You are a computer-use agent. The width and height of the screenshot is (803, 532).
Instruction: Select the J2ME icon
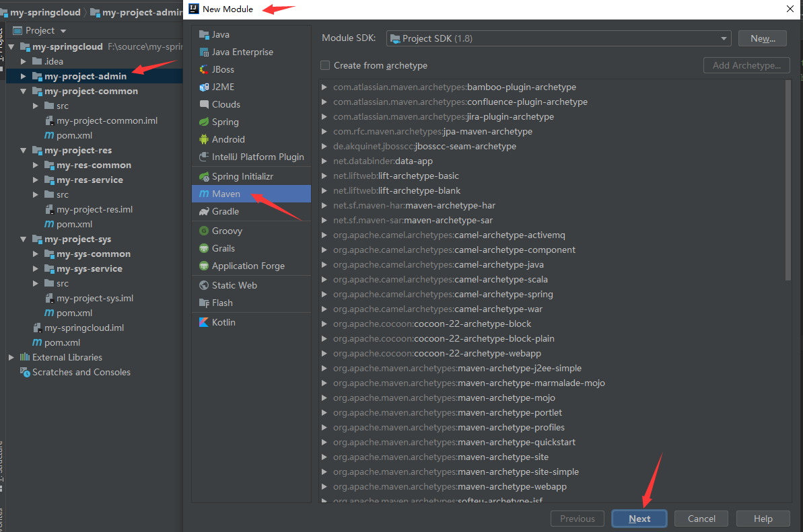[x=204, y=87]
